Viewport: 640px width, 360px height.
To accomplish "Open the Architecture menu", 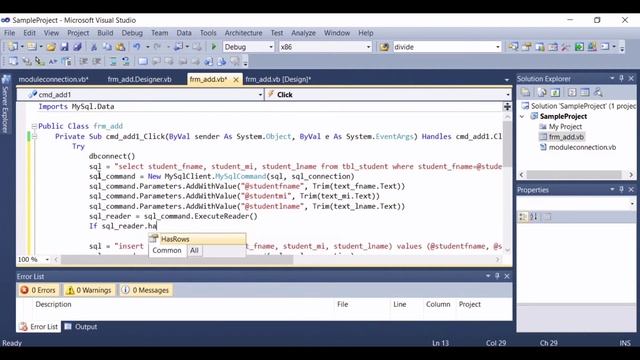I will point(243,33).
